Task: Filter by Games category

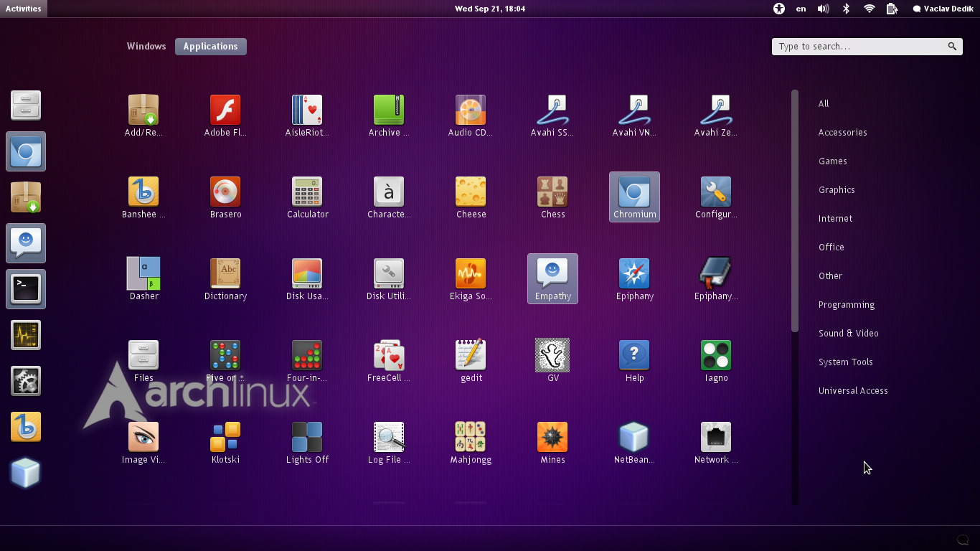Action: tap(833, 161)
